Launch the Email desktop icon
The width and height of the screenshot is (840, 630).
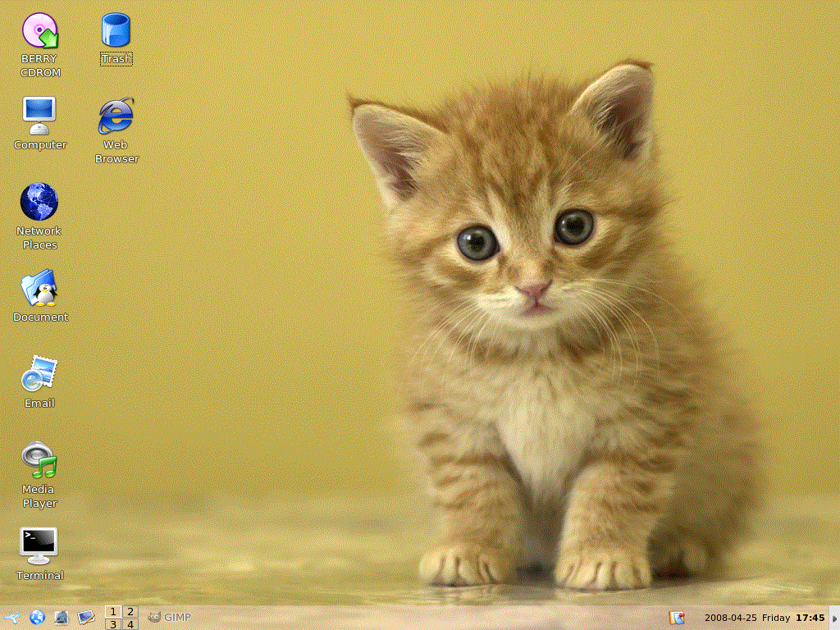click(39, 375)
